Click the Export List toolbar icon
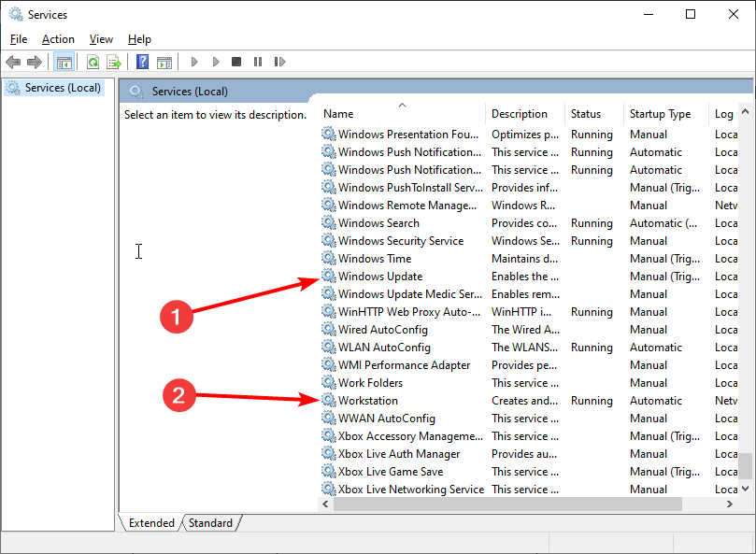Image resolution: width=756 pixels, height=554 pixels. (x=114, y=62)
